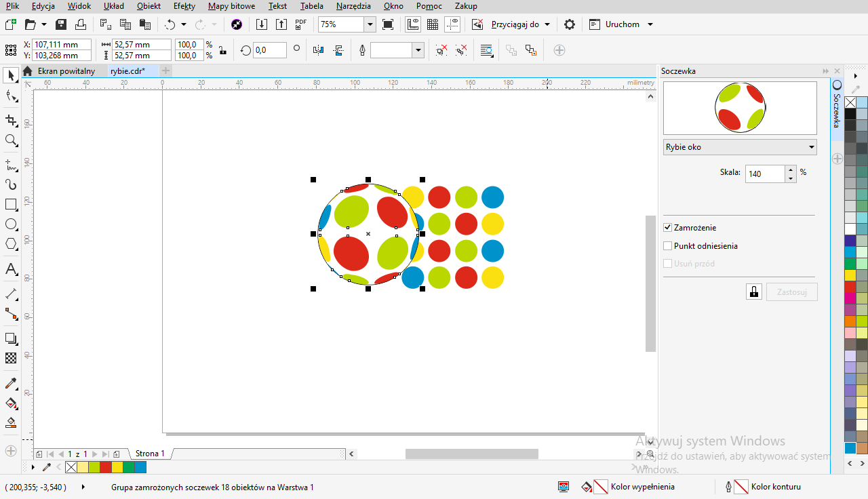The width and height of the screenshot is (868, 499).
Task: Uncheck the Zamrożenie checkbox
Action: point(668,228)
